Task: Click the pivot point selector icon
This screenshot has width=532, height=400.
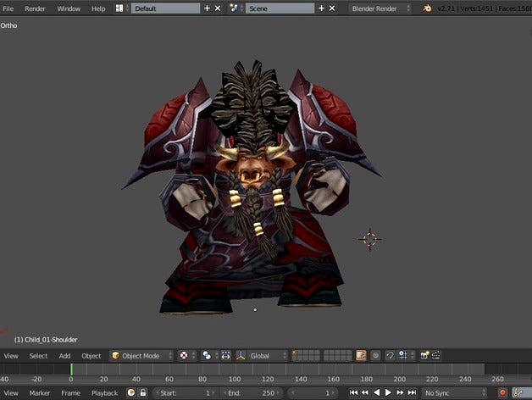Action: 208,356
